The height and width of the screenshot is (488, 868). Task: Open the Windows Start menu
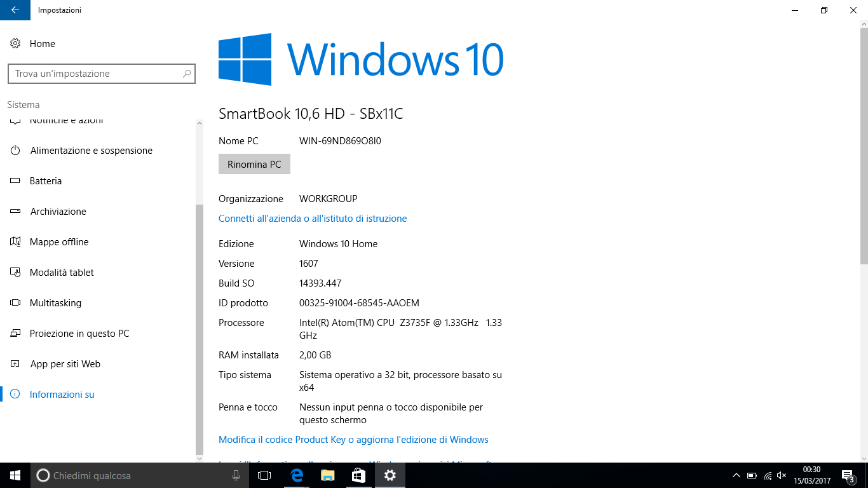tap(15, 475)
